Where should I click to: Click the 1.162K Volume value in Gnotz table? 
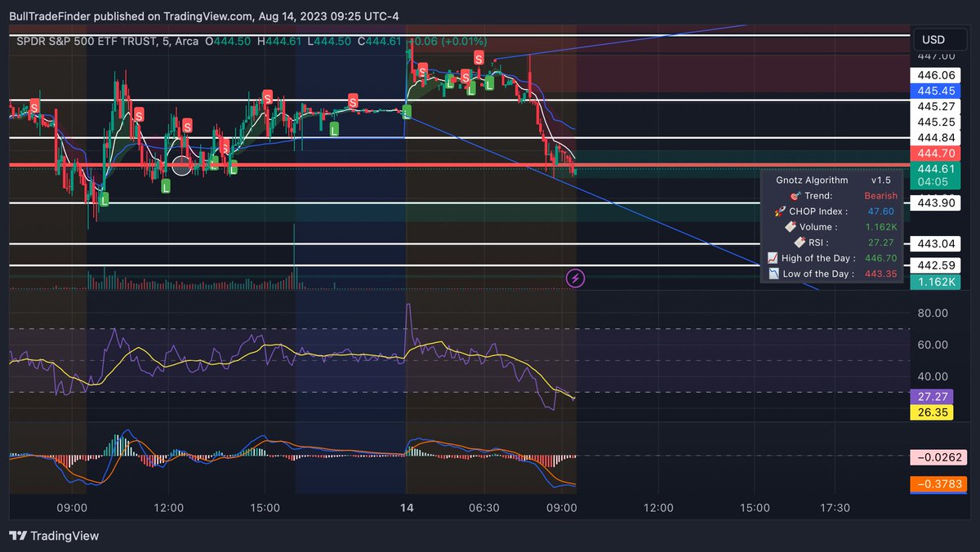point(882,227)
